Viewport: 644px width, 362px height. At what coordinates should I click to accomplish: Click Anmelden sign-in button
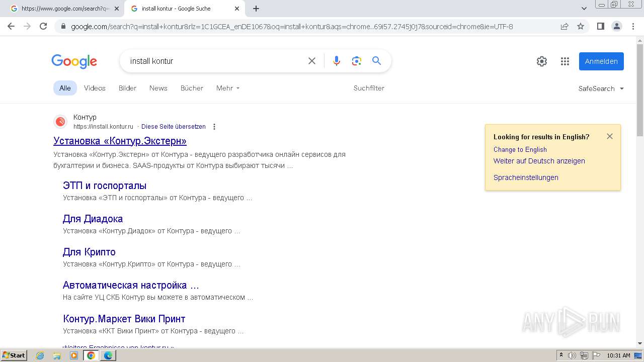click(601, 61)
